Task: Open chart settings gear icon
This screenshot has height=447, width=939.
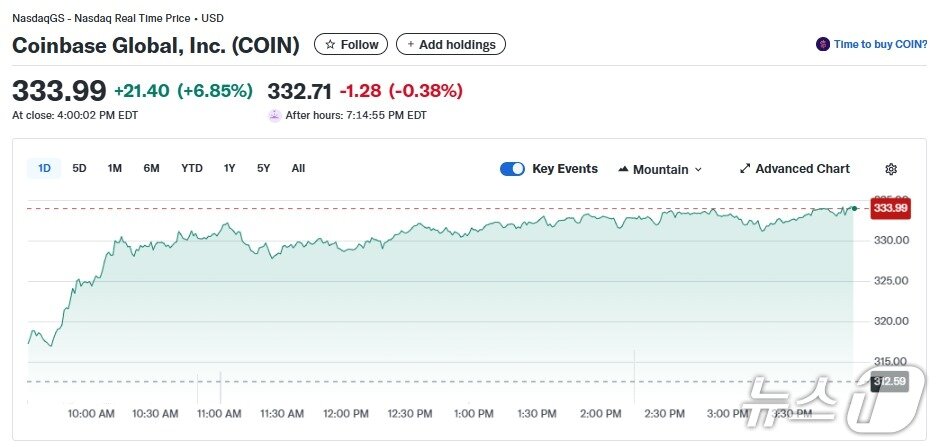Action: click(x=891, y=169)
